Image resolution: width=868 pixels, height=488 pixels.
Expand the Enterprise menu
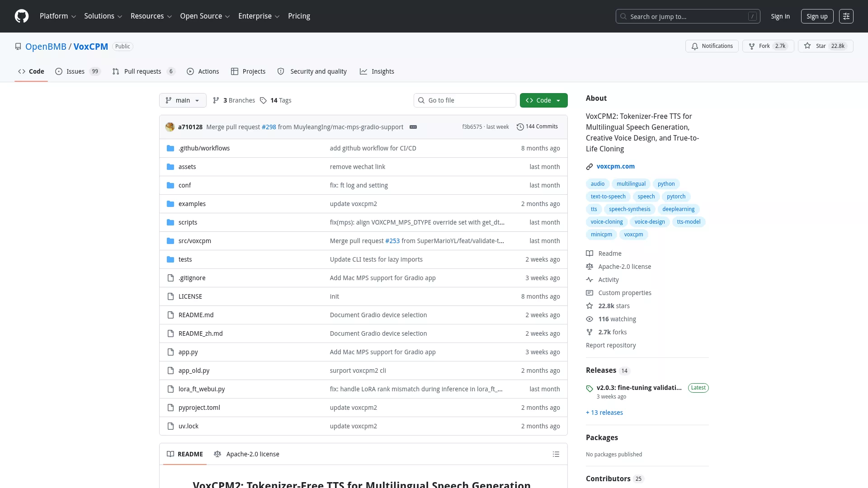259,16
